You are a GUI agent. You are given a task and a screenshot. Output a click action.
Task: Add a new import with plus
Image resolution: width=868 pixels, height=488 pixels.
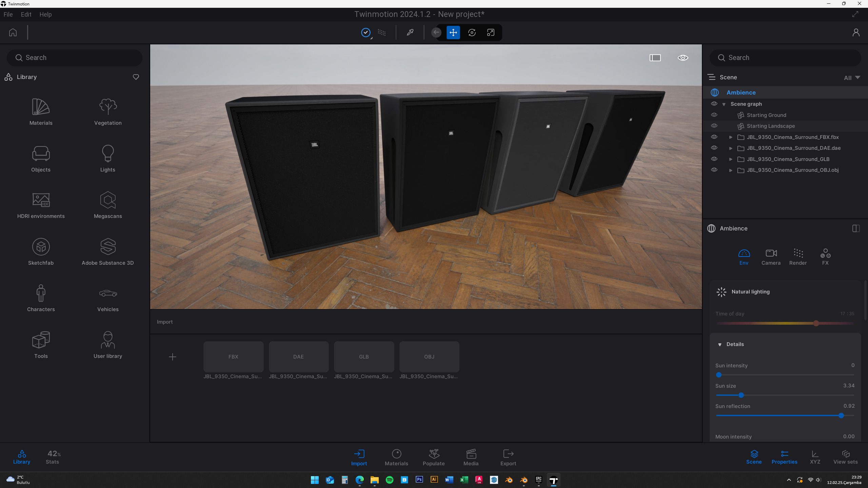coord(173,357)
